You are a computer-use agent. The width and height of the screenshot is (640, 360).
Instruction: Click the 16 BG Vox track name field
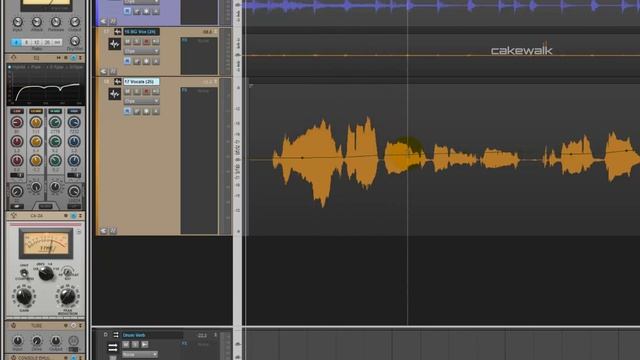pos(141,32)
